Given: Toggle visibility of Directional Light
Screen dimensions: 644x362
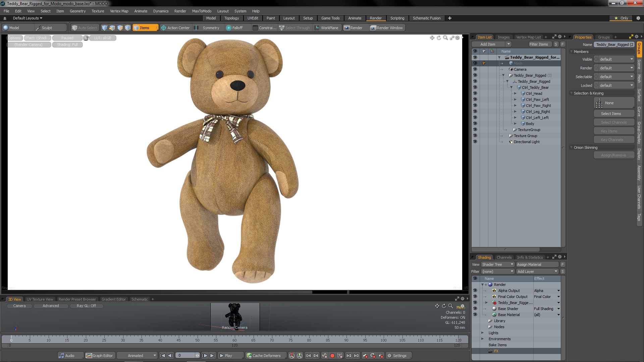Looking at the screenshot, I should [475, 142].
